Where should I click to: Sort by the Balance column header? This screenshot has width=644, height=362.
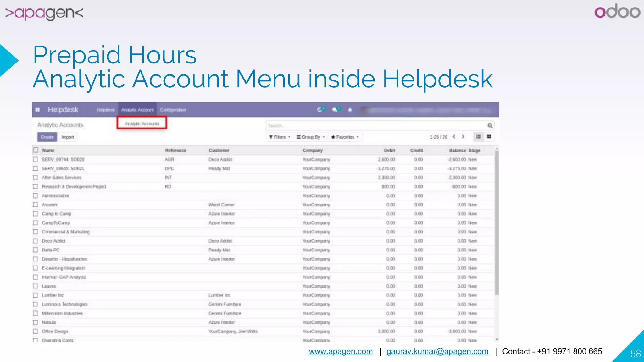point(458,151)
